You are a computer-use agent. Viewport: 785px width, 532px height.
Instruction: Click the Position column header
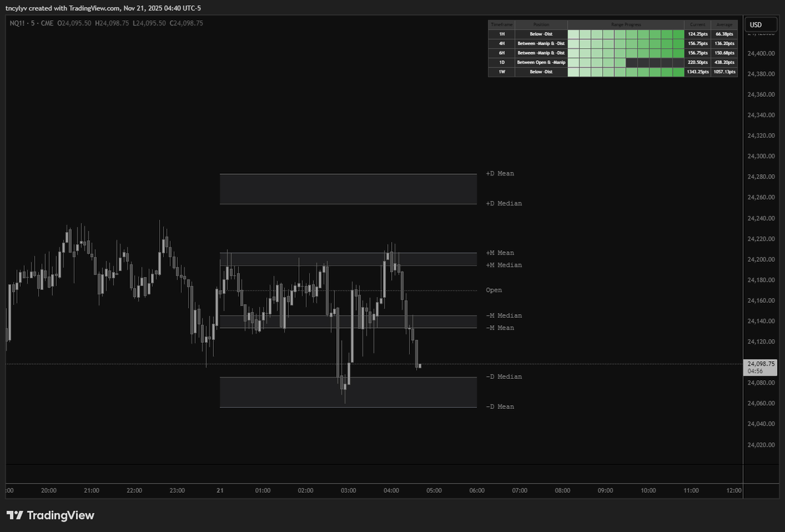[x=541, y=24]
